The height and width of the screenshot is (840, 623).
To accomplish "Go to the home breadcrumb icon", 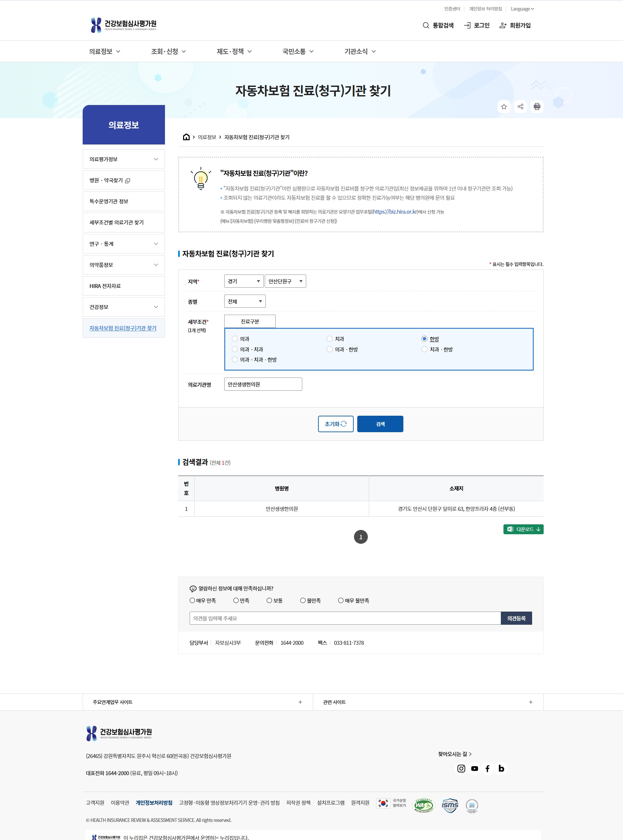I will (186, 137).
